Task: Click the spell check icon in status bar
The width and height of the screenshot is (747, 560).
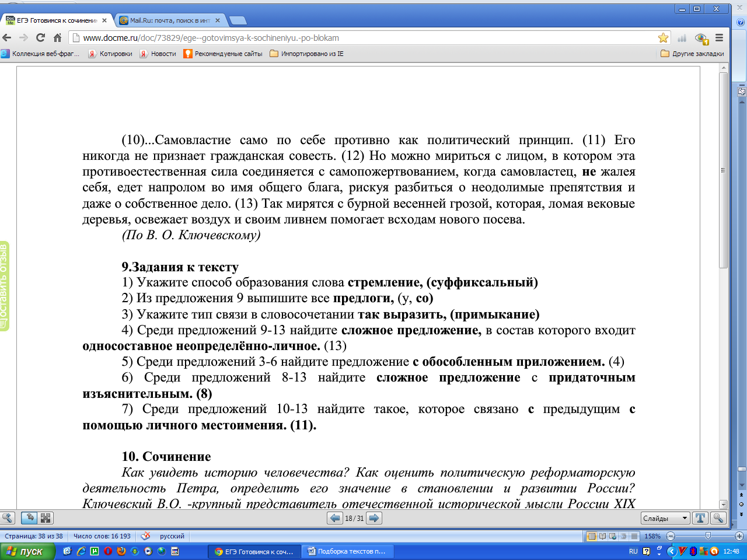Action: (146, 536)
